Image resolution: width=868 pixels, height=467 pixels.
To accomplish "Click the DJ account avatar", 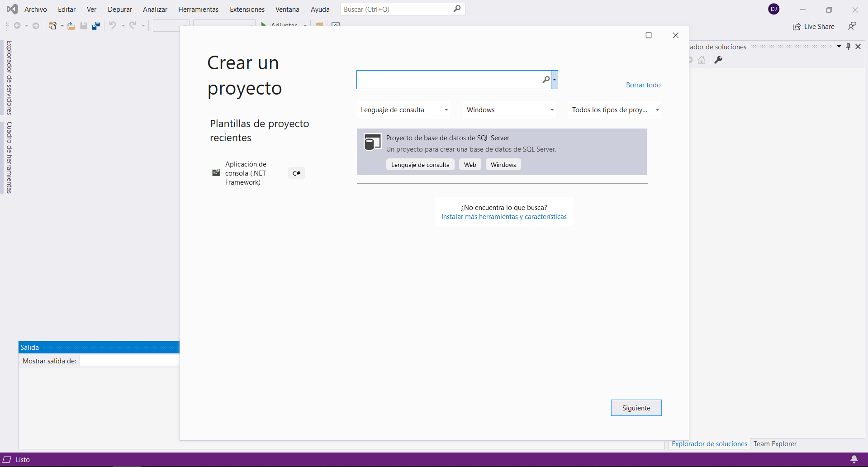I will tap(773, 9).
